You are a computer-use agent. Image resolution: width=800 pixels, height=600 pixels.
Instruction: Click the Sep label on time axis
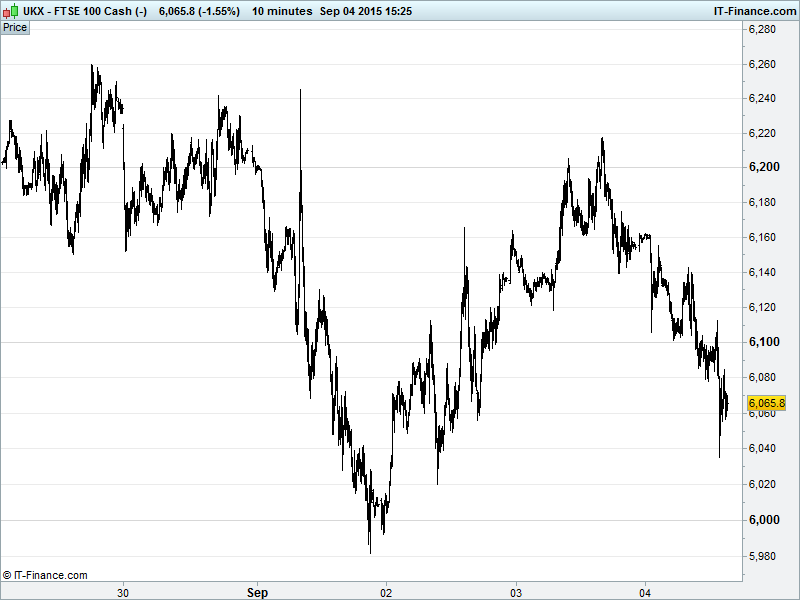258,592
